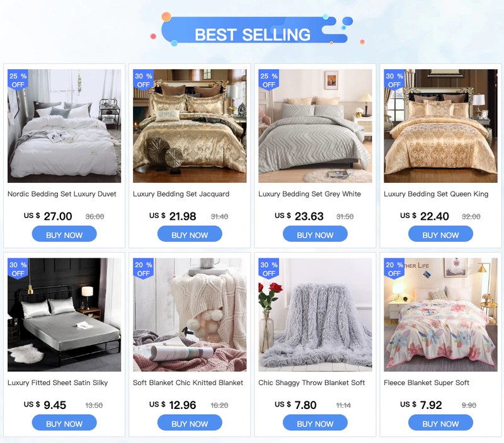
Task: Click the 20% OFF badge on Fleece Blanket
Action: click(394, 268)
